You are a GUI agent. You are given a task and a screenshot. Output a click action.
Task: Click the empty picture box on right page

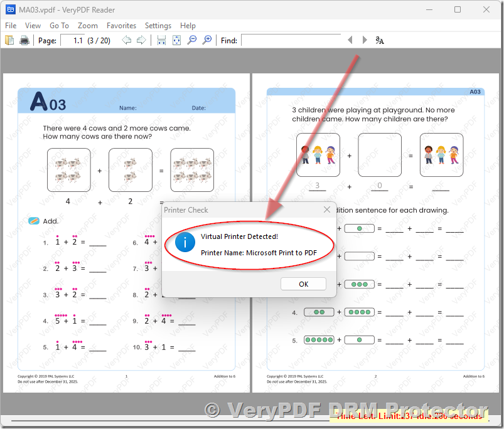click(x=380, y=155)
